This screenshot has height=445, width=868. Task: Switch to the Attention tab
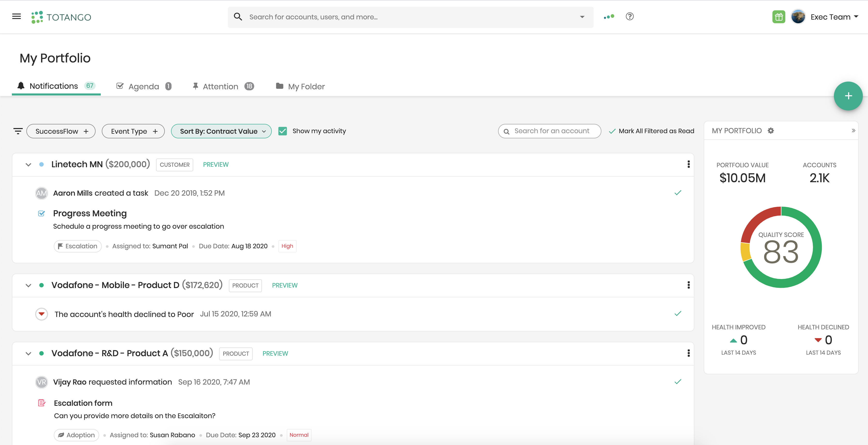(x=223, y=86)
